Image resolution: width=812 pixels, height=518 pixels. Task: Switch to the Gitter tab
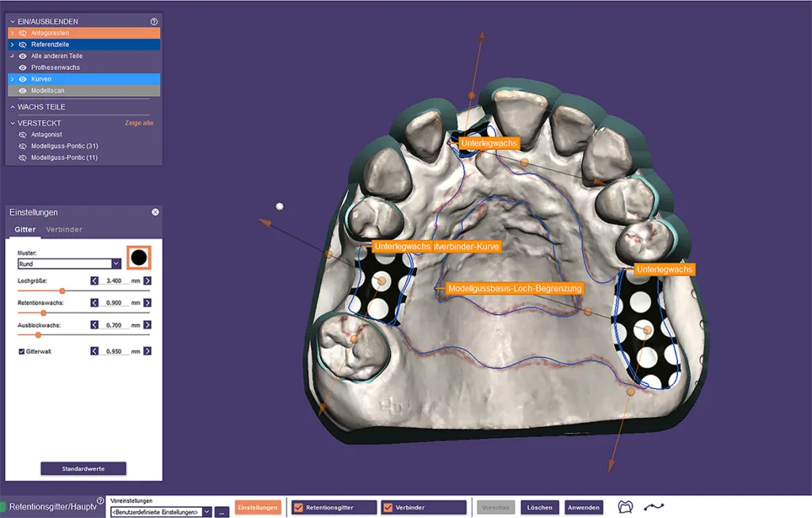tap(25, 229)
